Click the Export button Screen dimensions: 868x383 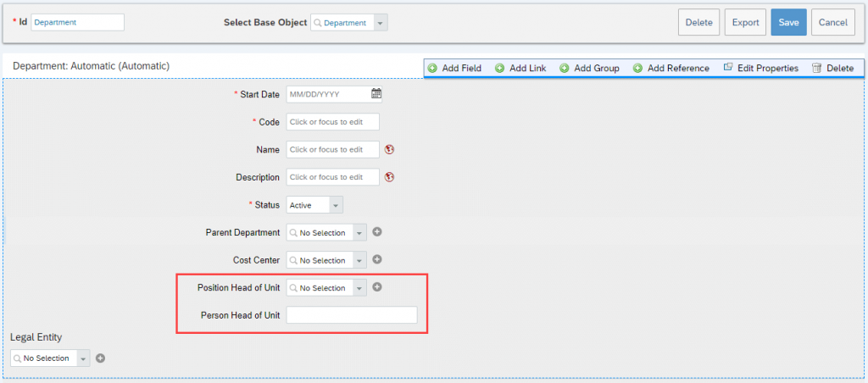pos(746,23)
